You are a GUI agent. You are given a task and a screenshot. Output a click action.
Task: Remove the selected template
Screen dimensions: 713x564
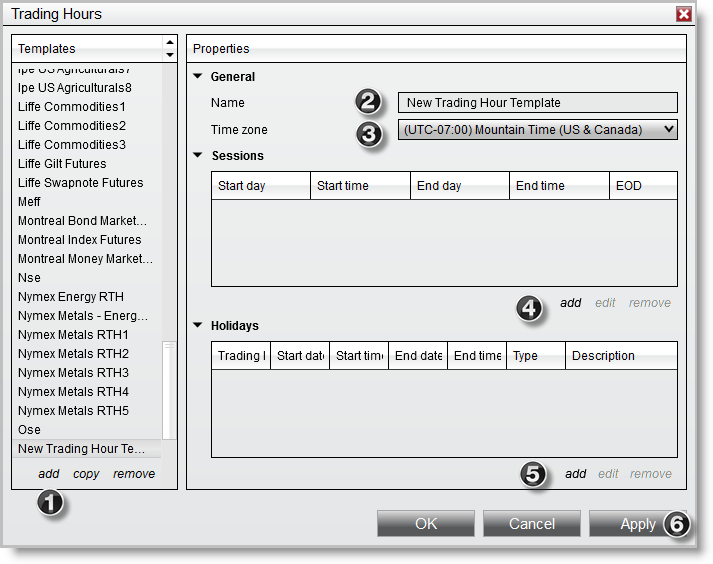[134, 474]
